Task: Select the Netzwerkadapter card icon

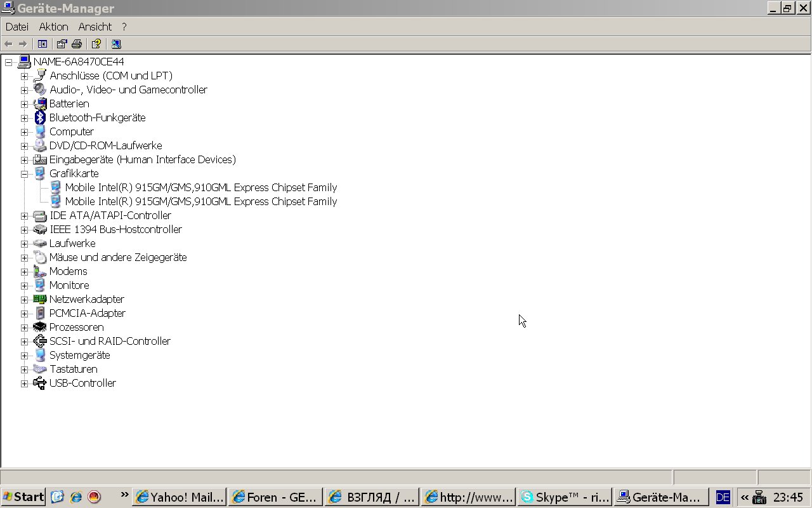Action: (x=40, y=299)
